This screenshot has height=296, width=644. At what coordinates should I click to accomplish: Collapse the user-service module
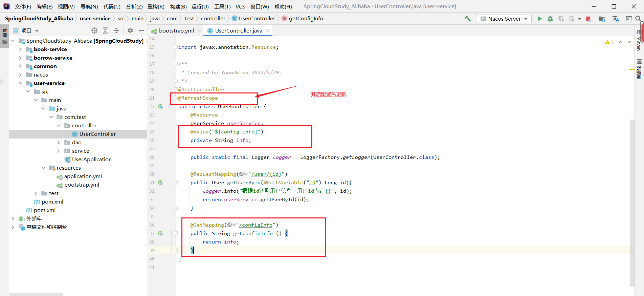pyautogui.click(x=20, y=83)
